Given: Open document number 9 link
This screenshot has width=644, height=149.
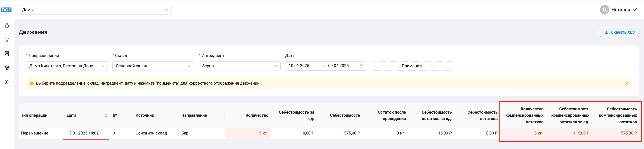Looking at the screenshot, I should [x=114, y=133].
